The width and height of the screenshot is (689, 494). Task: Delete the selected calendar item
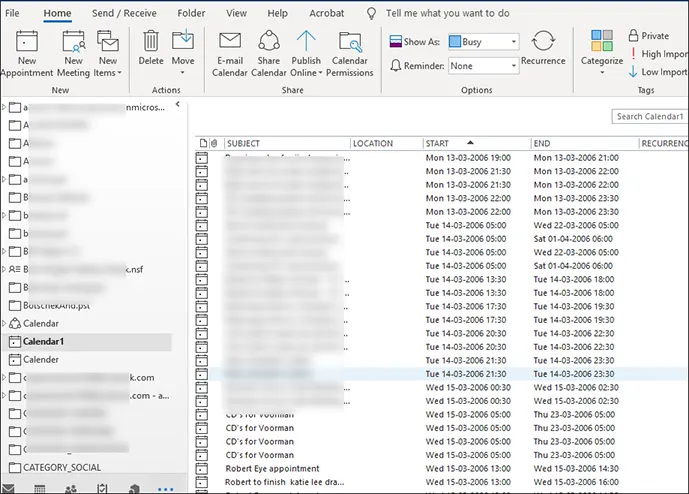coord(151,48)
